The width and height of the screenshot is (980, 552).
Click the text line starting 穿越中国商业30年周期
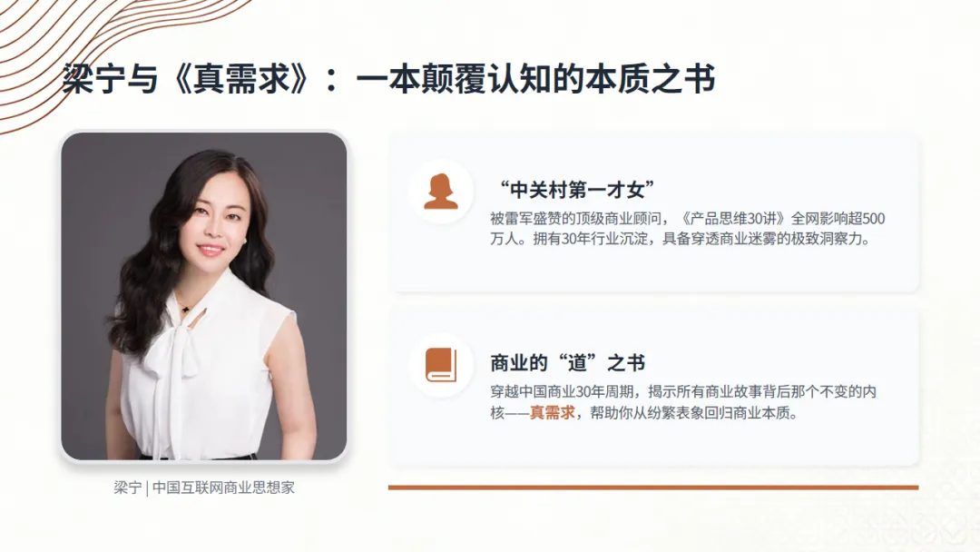point(683,391)
